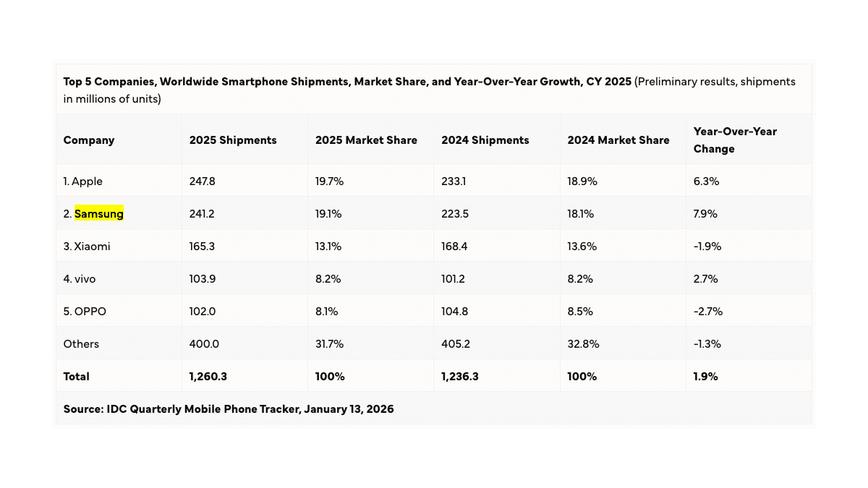Click the vivo company cell
This screenshot has height=488, width=868.
(x=80, y=279)
